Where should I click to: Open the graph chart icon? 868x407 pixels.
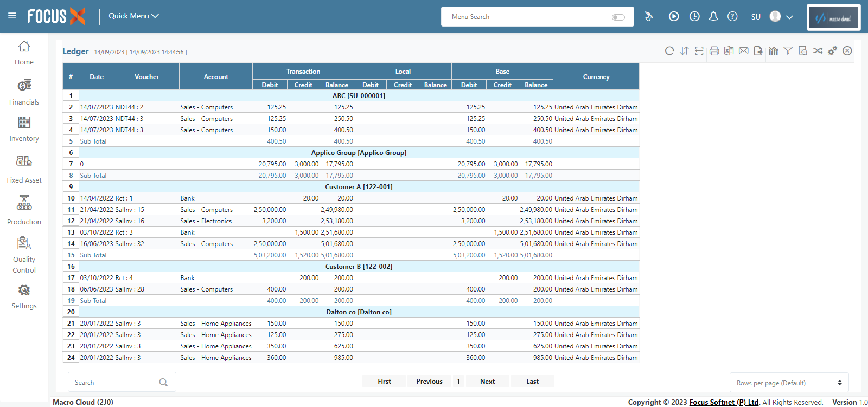pyautogui.click(x=773, y=51)
